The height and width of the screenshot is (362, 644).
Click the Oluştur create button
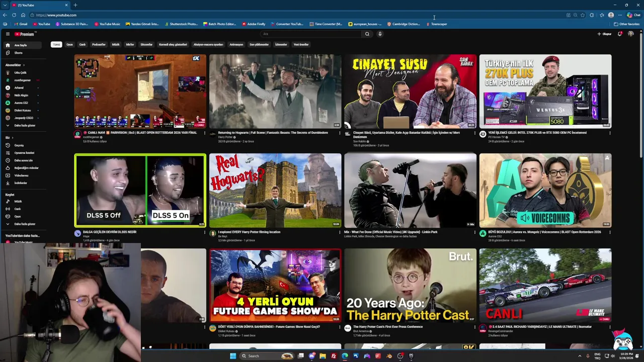point(604,34)
